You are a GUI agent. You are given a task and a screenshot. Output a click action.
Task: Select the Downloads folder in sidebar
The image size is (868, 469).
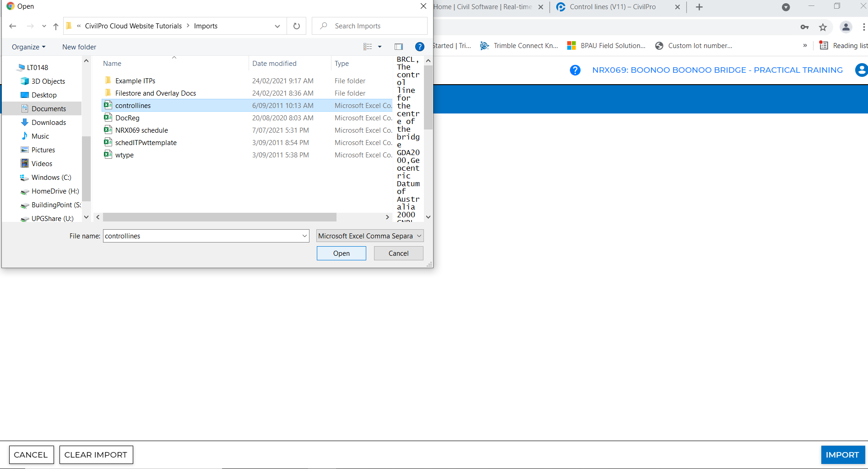[49, 123]
